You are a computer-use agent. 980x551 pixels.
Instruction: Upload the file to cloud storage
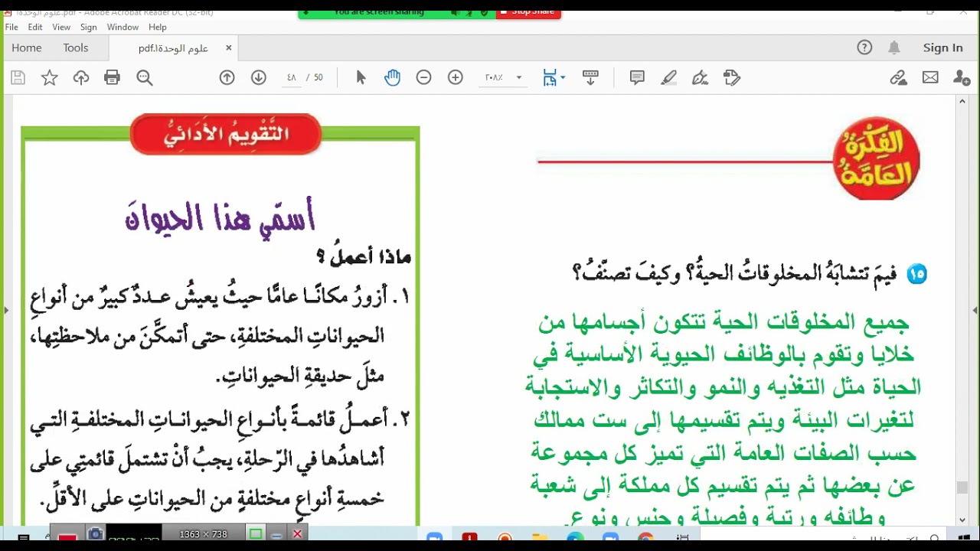(81, 77)
